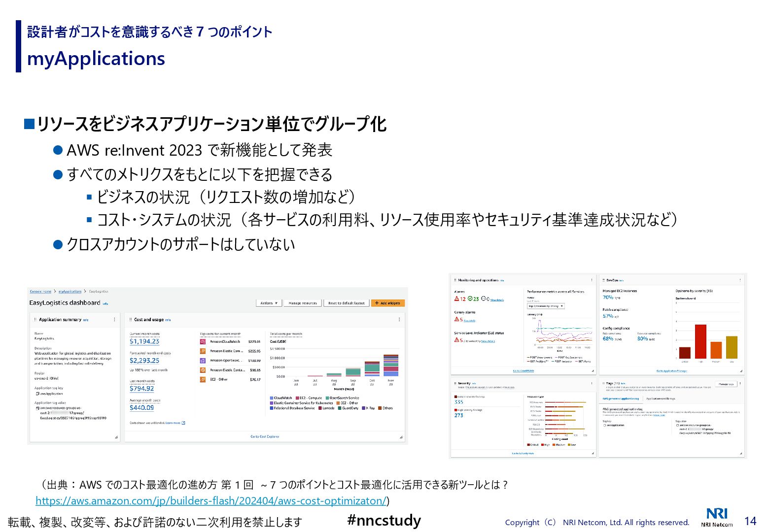Click the EC2 - Other service icon
This screenshot has width=769, height=532.
click(x=203, y=379)
